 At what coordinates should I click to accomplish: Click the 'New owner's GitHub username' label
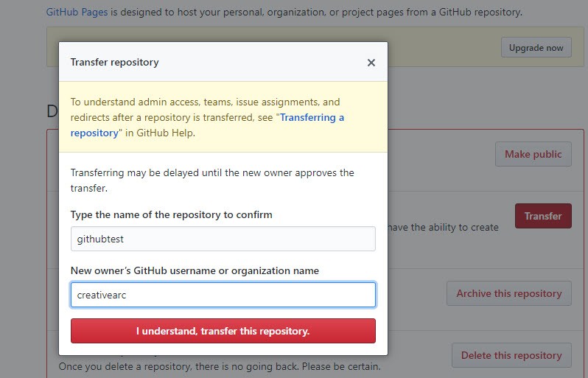195,270
